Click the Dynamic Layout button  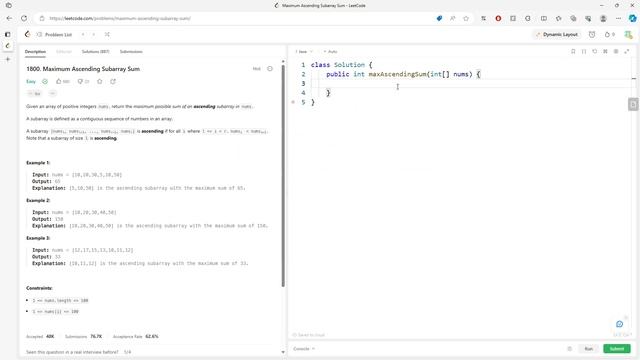[557, 35]
